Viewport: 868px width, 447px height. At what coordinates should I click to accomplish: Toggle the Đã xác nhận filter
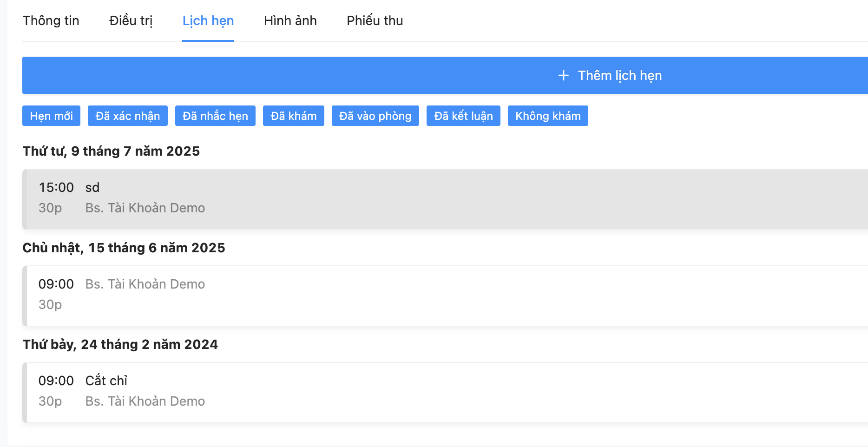tap(127, 116)
